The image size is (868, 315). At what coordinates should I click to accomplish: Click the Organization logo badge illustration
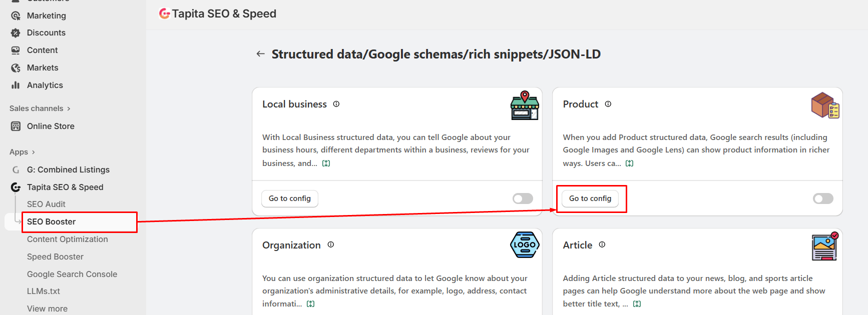pos(525,245)
